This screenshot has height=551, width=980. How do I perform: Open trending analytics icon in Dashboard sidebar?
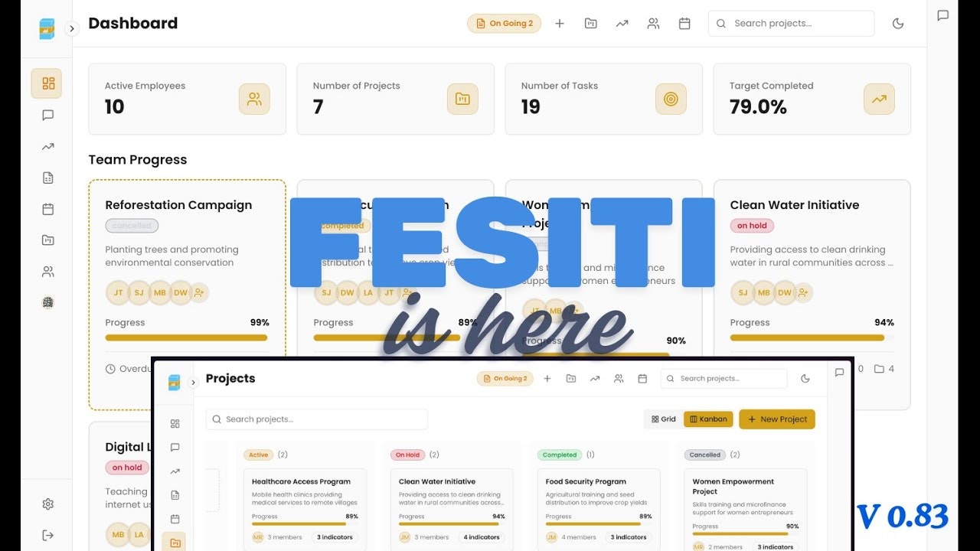(47, 146)
